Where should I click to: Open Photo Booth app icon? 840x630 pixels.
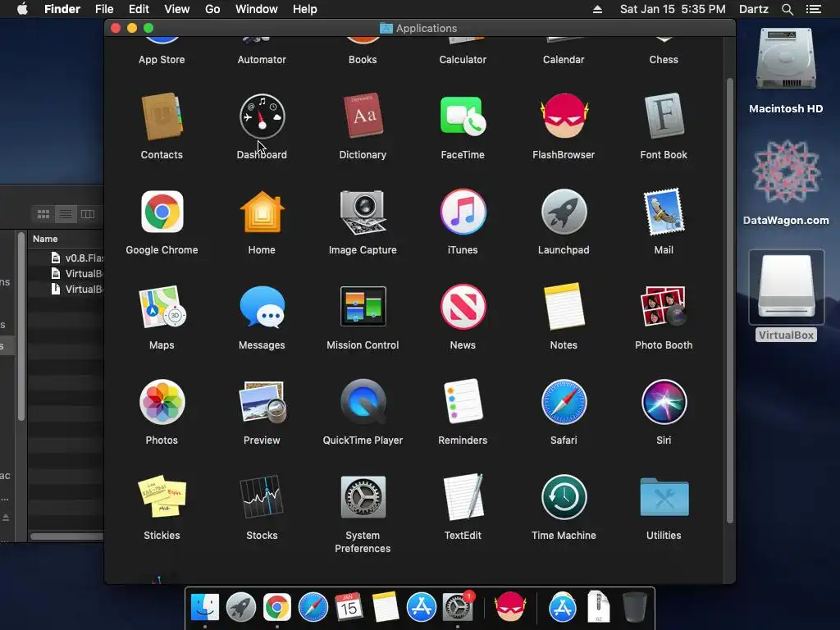pos(664,307)
